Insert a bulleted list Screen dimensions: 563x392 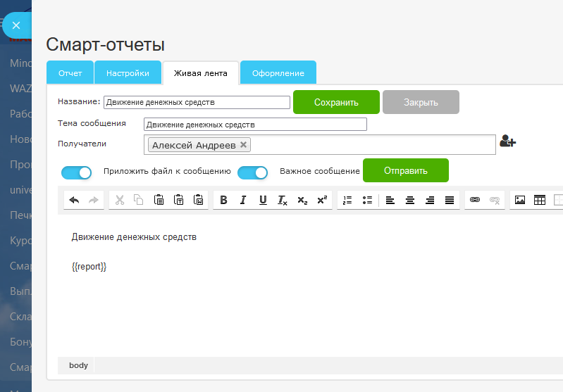point(366,200)
